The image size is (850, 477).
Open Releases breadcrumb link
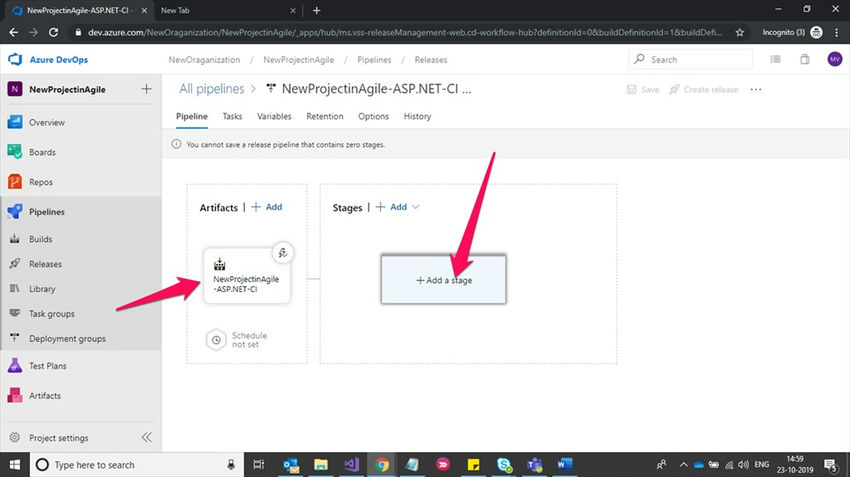(x=431, y=60)
